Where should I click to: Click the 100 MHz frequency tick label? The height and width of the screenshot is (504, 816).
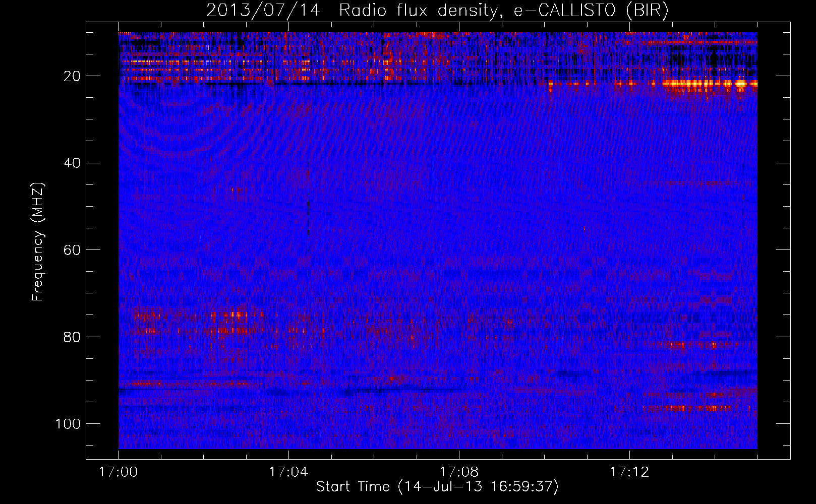69,423
